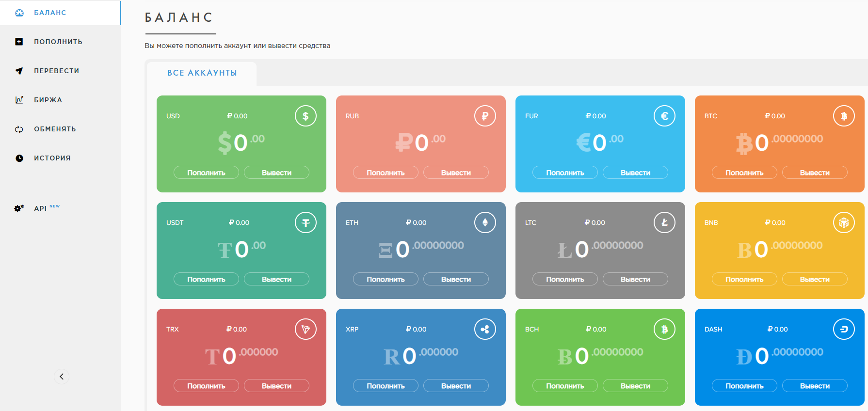
Task: Click the euro icon on EUR card
Action: coord(664,116)
